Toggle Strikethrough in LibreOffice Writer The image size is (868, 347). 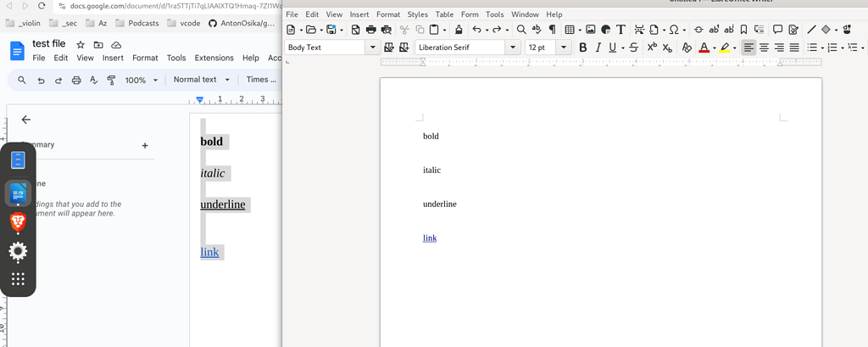point(634,48)
